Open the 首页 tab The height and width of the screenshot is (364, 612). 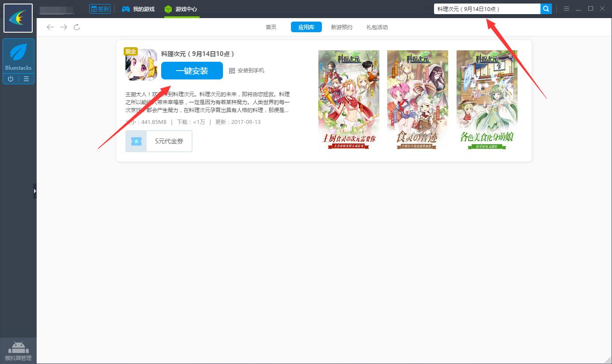tap(271, 27)
